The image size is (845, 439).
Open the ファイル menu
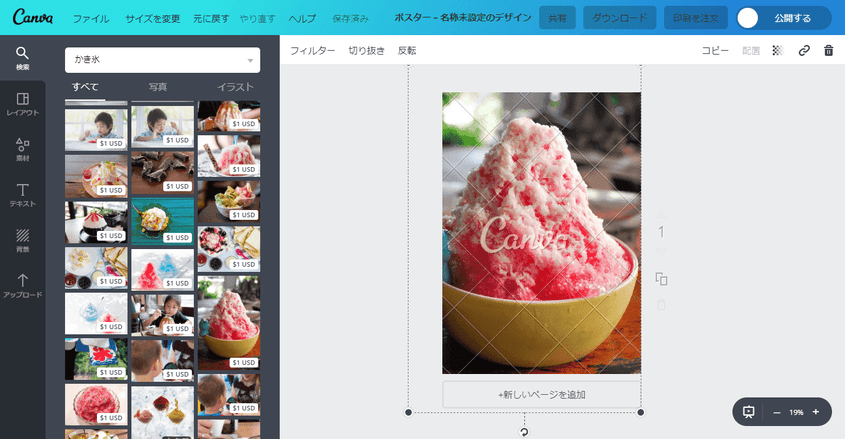coord(91,18)
